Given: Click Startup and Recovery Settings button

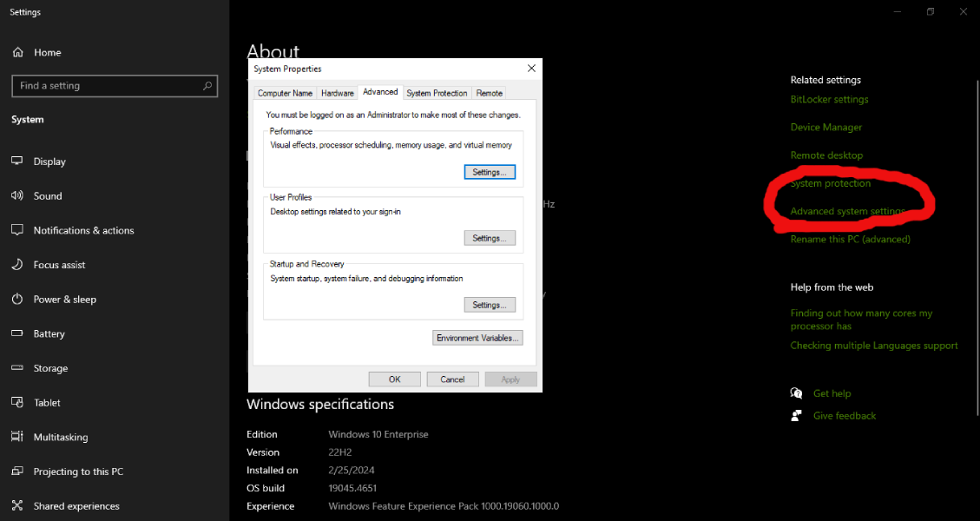Looking at the screenshot, I should (x=490, y=305).
